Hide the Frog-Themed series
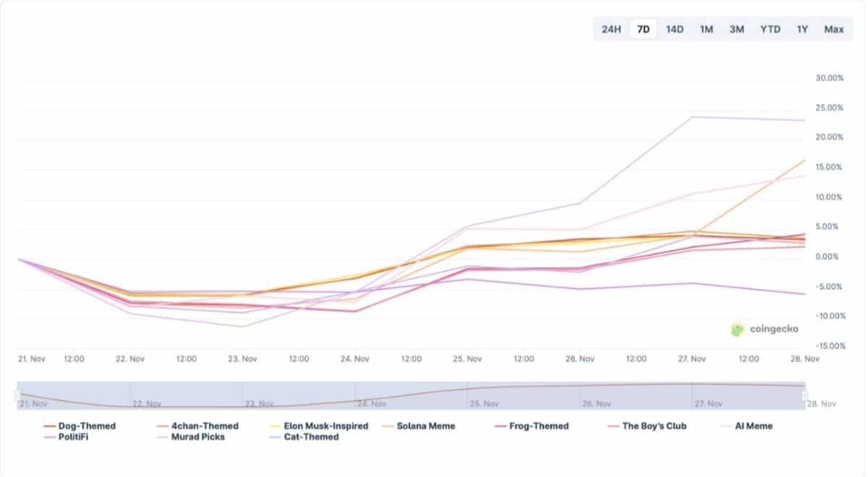Screen dimensions: 868x477 coord(539,426)
